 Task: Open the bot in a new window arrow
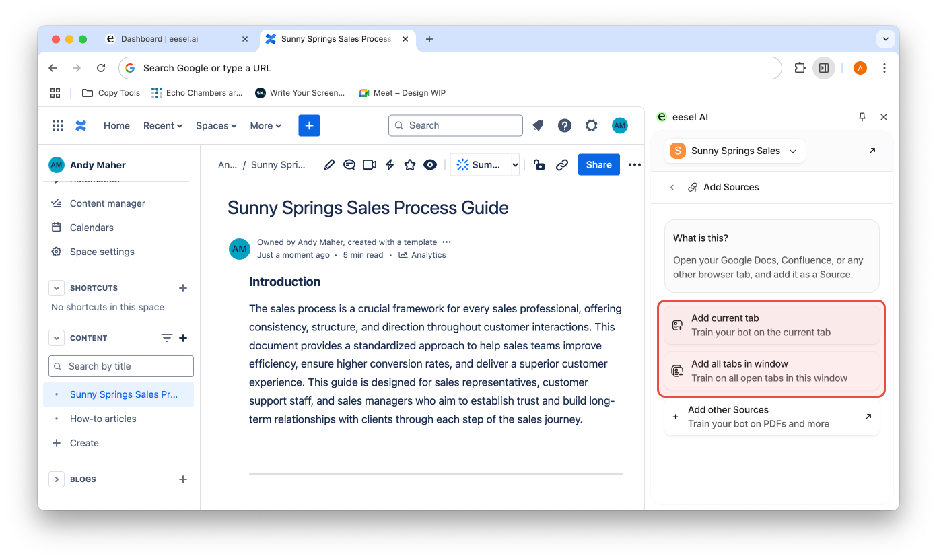click(x=872, y=151)
